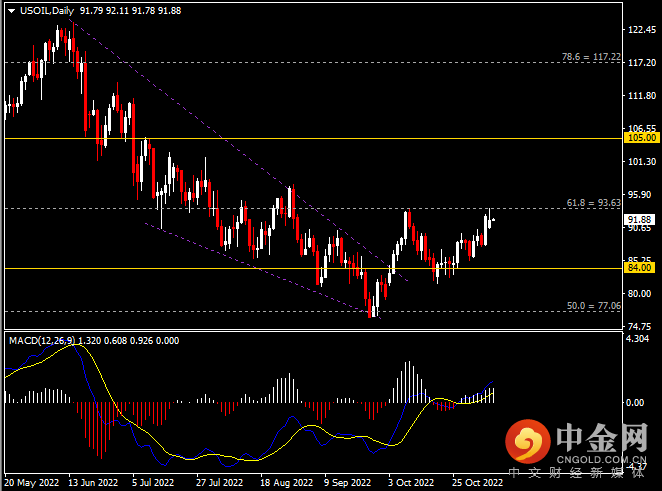Click the 25 Oct 2022 date label
This screenshot has height=491, width=662.
tap(478, 482)
